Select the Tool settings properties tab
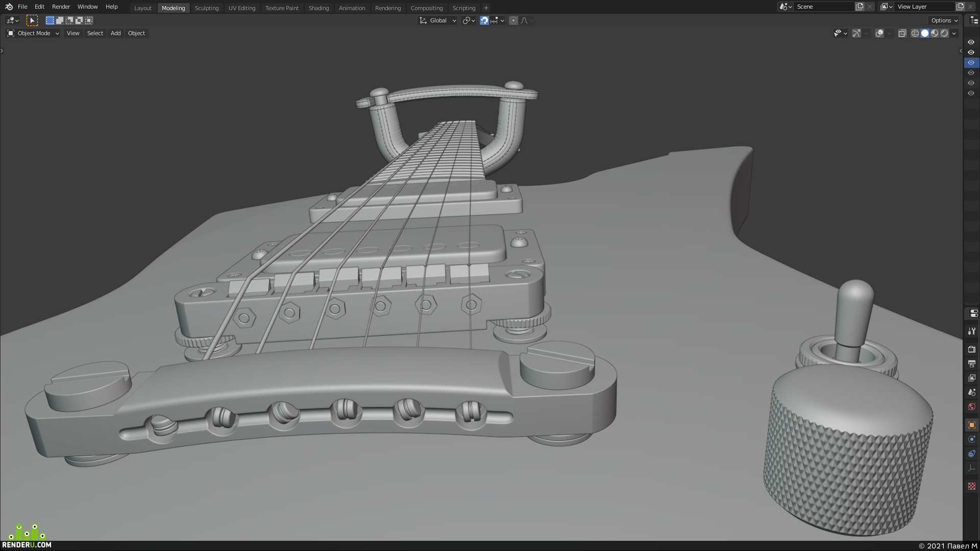Viewport: 980px width, 551px height. [972, 331]
